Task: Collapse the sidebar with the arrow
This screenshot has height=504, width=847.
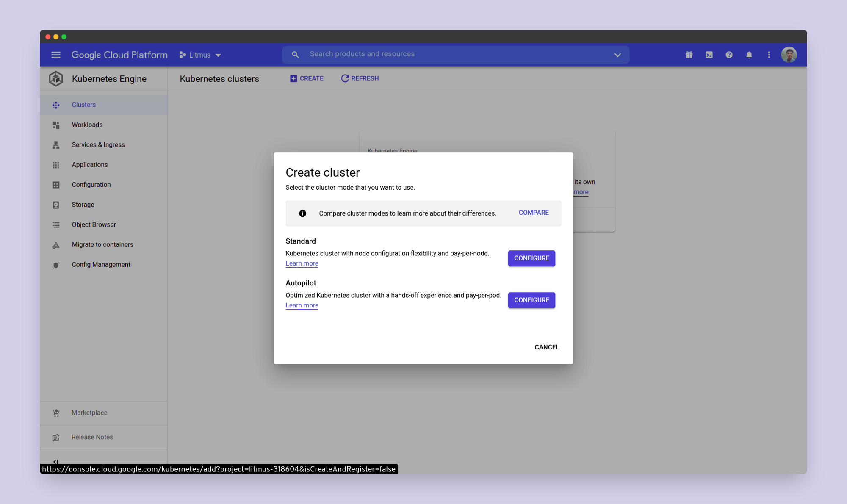Action: pos(55,462)
